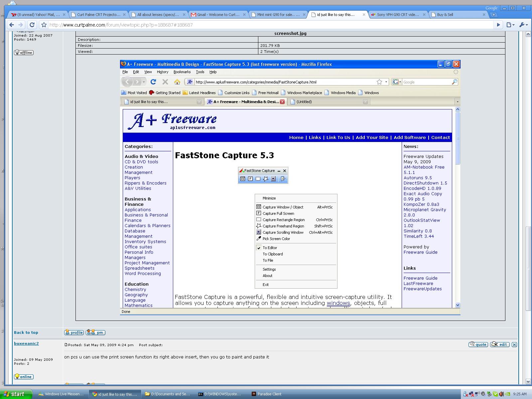Viewport: 532px width, 399px height.
Task: Click the rightmost output icon in FastStone toolbar
Action: pos(283,179)
